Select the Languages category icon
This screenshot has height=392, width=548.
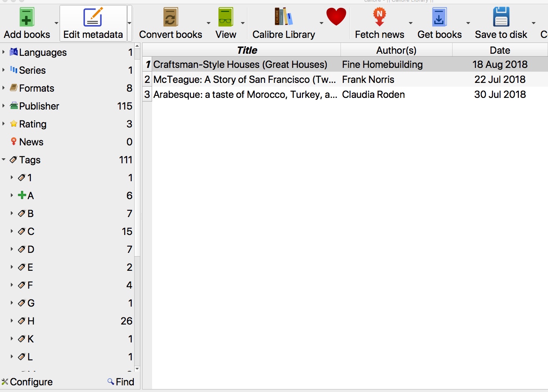pyautogui.click(x=14, y=52)
